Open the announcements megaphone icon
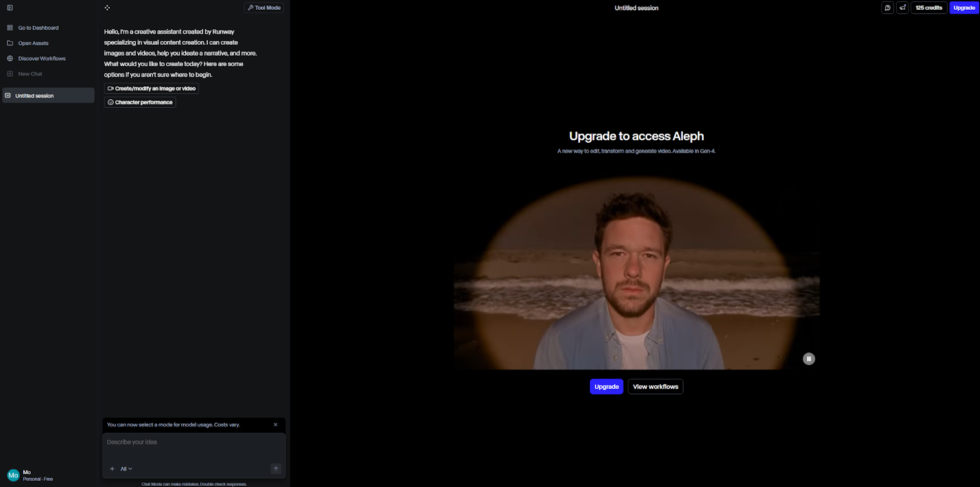 click(902, 8)
